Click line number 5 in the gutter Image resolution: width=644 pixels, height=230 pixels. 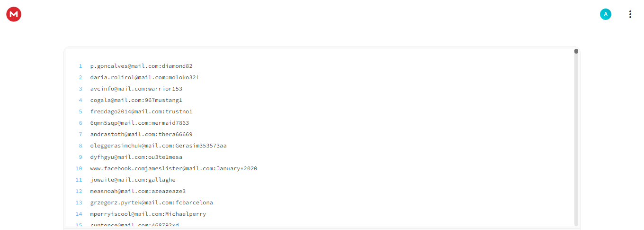(80, 111)
